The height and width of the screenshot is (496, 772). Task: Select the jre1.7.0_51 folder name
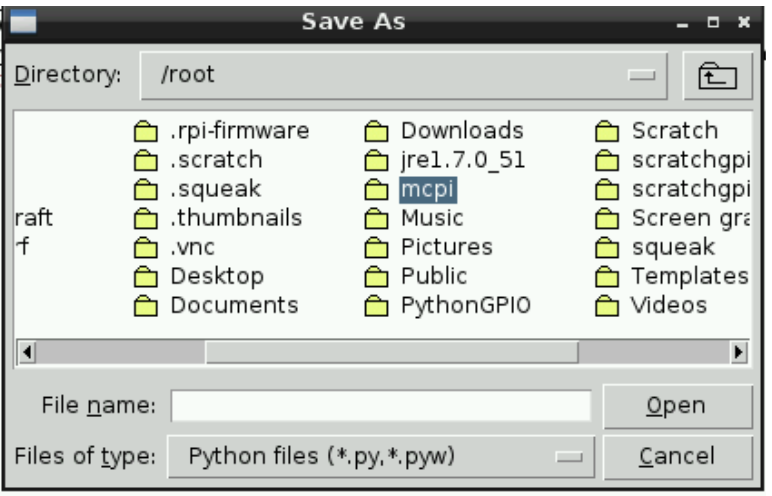pyautogui.click(x=463, y=160)
